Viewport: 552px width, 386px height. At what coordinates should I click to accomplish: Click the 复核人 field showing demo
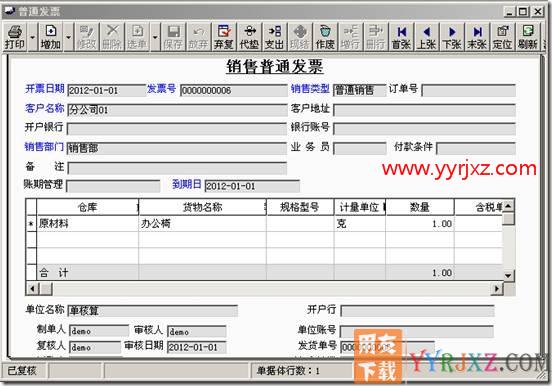coord(95,347)
